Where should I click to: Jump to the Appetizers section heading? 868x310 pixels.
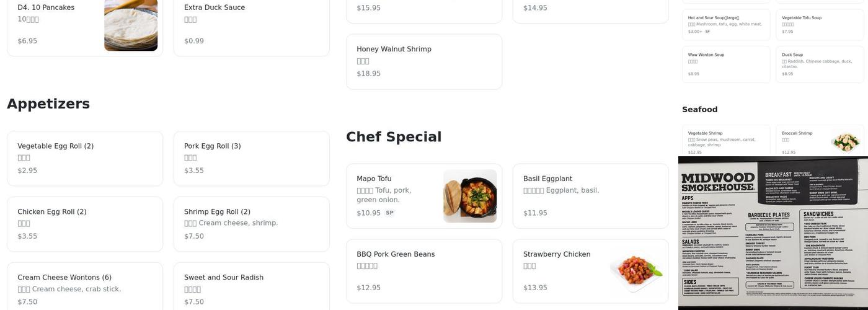48,104
